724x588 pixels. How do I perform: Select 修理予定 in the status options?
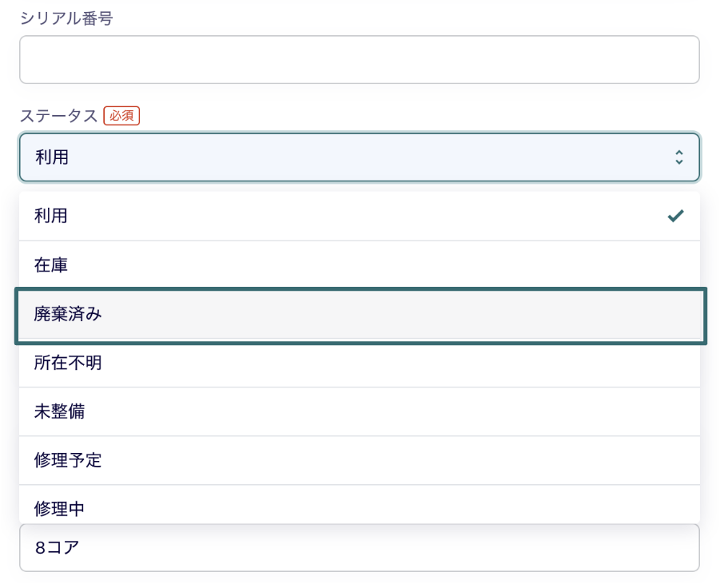point(360,461)
